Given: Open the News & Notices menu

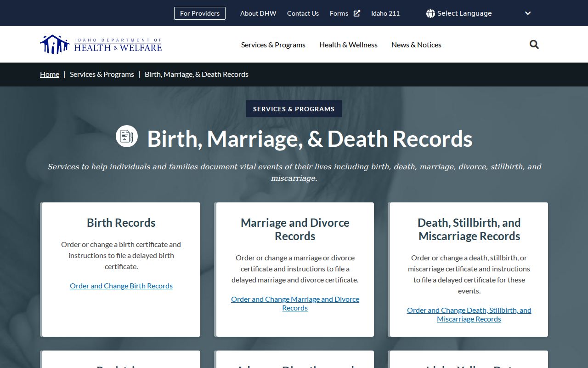Looking at the screenshot, I should click(x=416, y=45).
